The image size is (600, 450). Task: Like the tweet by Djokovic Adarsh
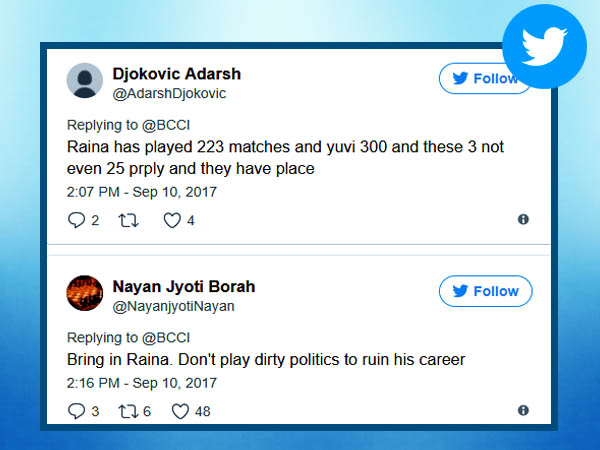[x=172, y=221]
